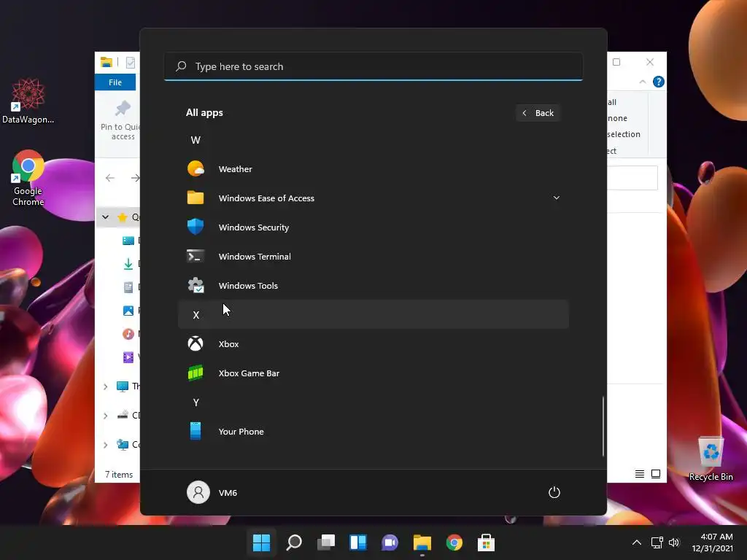Open taskbar Search icon
747x560 pixels.
tap(294, 542)
